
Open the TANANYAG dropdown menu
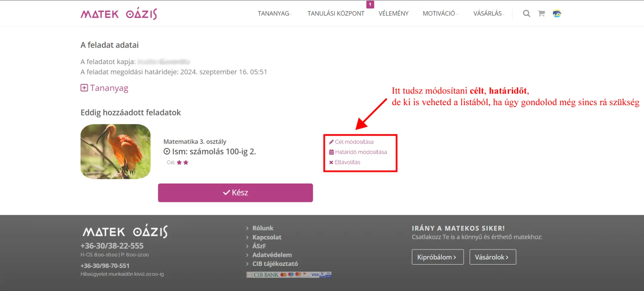(x=274, y=13)
